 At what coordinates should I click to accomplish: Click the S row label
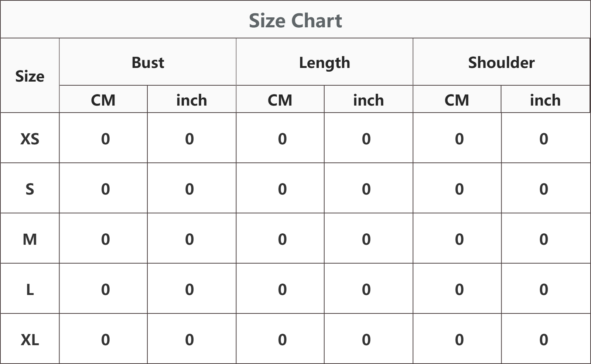click(x=30, y=188)
